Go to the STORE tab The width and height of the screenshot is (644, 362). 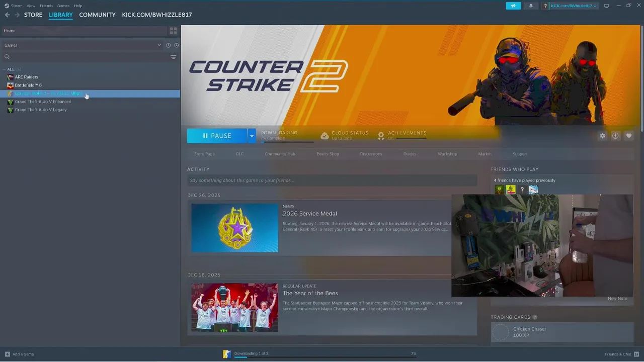(x=33, y=15)
